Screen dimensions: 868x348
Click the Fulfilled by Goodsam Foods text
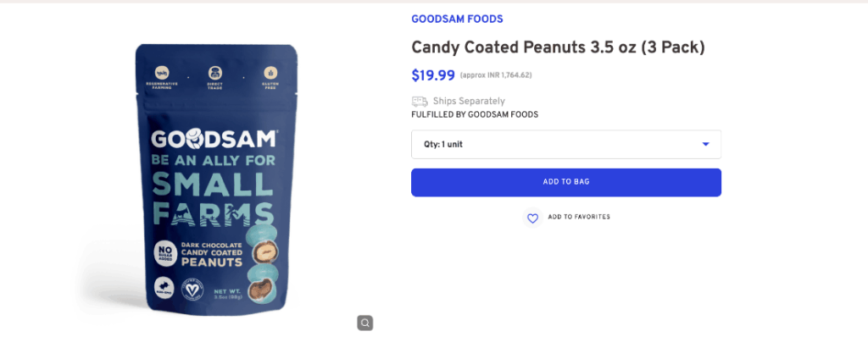(475, 114)
